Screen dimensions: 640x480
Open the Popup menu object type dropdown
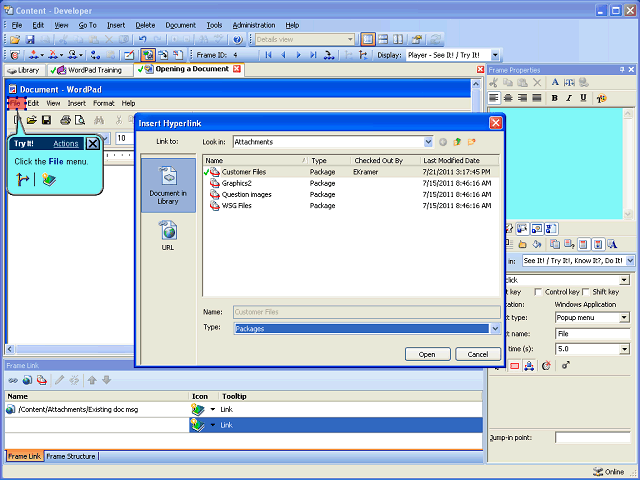pyautogui.click(x=624, y=318)
